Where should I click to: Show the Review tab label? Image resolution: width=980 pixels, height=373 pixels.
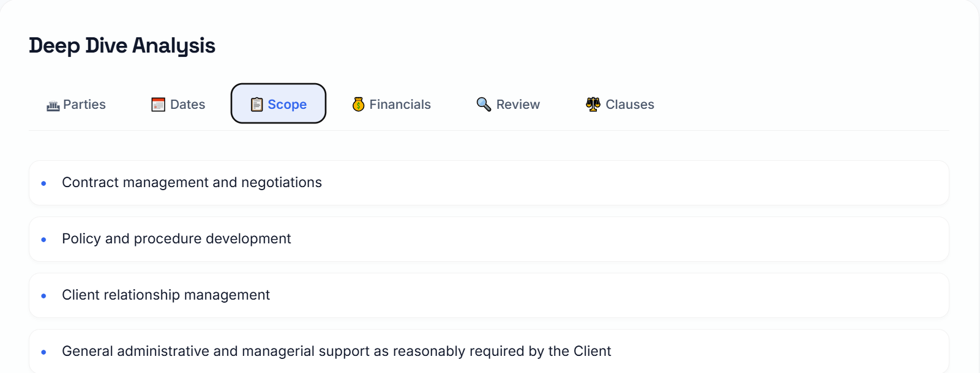[518, 105]
